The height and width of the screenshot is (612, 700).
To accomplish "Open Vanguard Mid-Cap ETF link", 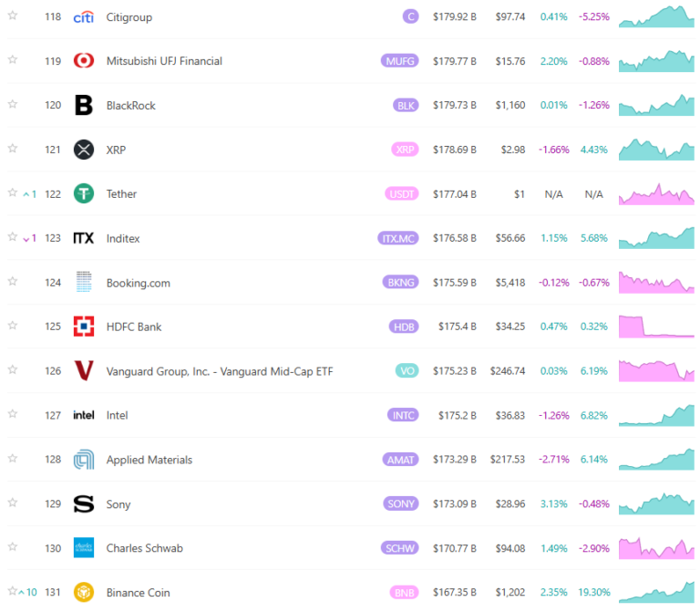I will click(x=219, y=371).
